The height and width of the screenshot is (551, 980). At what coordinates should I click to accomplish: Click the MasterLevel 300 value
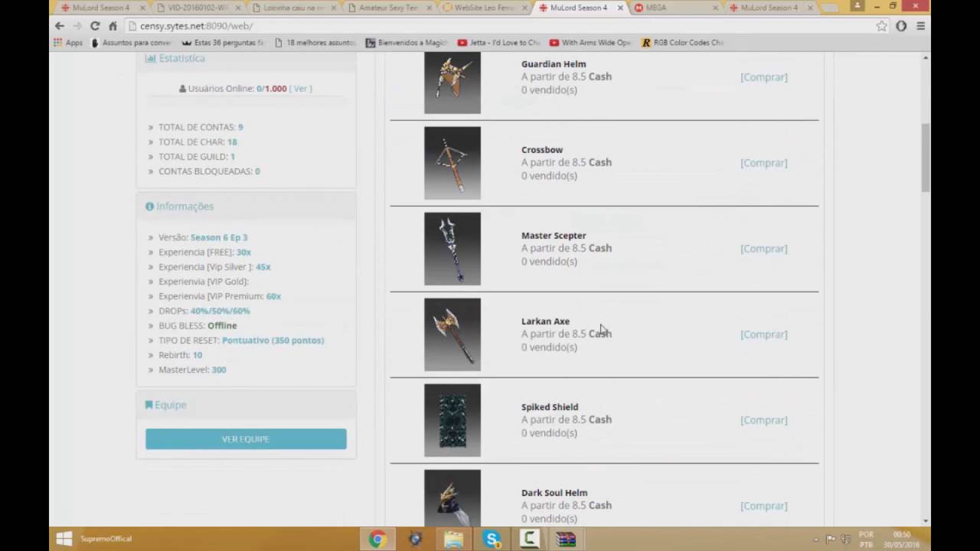(x=219, y=370)
